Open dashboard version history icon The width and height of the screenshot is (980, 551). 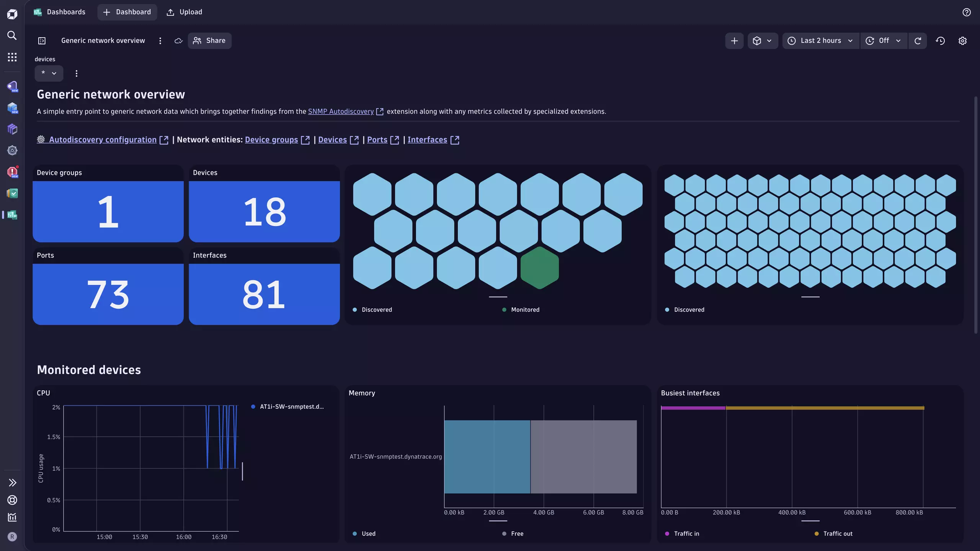[941, 41]
